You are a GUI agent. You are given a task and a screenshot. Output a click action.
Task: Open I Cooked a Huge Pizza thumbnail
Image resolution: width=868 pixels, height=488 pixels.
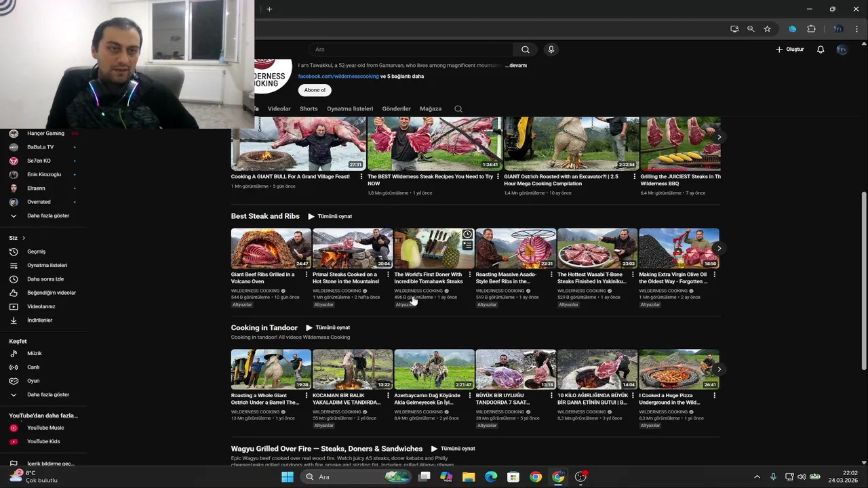[x=679, y=369]
